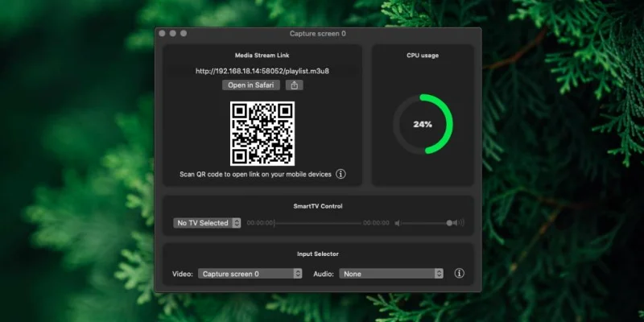Close the Capture screen 0 window
Screen dimensions: 644x322
pyautogui.click(x=163, y=33)
